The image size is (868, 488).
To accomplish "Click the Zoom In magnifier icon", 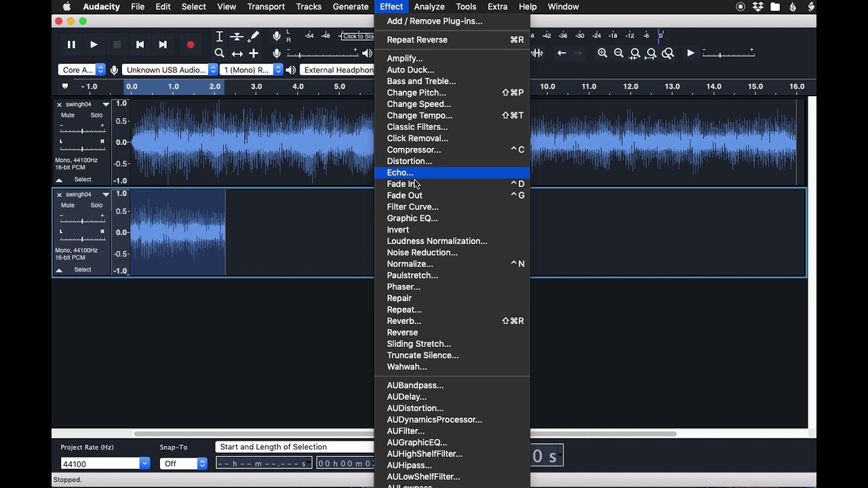I will point(602,53).
